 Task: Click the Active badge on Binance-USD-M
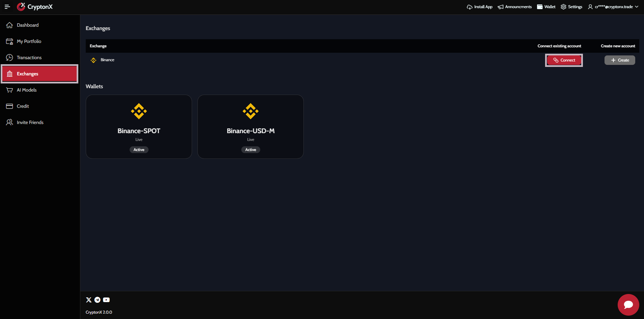pyautogui.click(x=250, y=150)
